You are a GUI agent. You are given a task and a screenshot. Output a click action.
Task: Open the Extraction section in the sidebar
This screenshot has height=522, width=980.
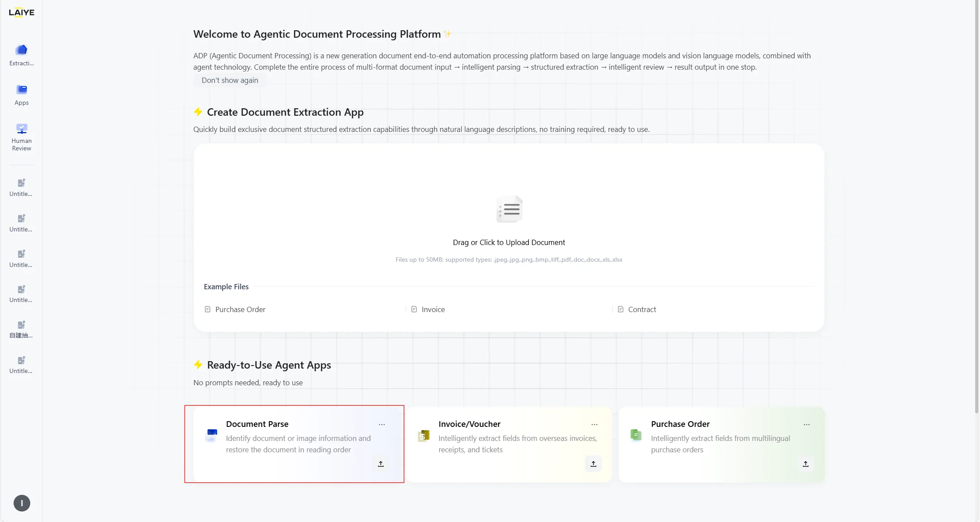[x=21, y=55]
